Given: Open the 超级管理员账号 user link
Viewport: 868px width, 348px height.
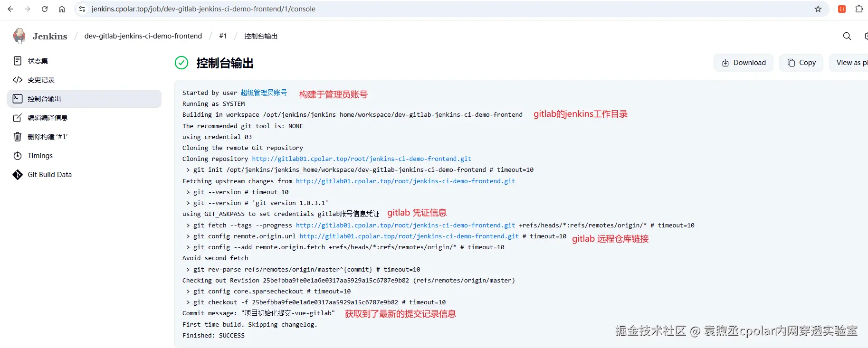Looking at the screenshot, I should pyautogui.click(x=264, y=93).
